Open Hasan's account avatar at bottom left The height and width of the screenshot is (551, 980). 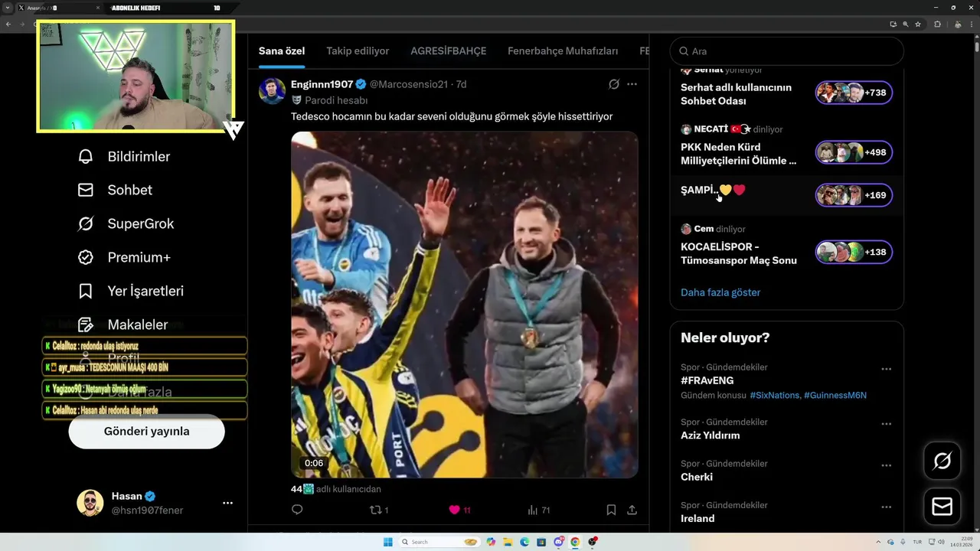[x=90, y=503]
